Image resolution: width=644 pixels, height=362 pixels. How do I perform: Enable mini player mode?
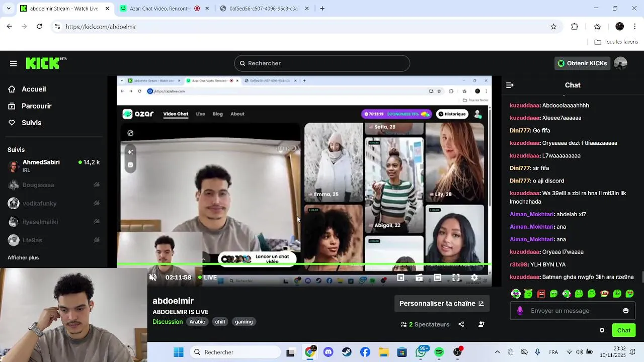coord(400,278)
